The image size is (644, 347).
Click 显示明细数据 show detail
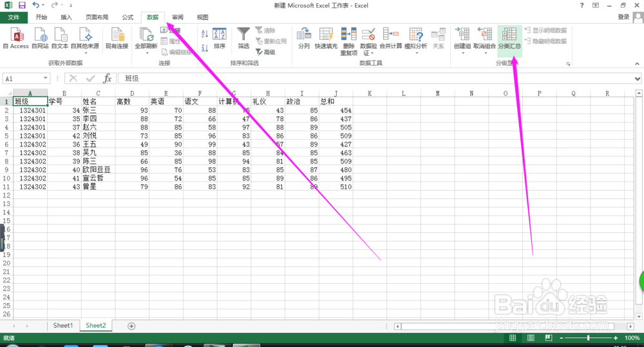546,30
